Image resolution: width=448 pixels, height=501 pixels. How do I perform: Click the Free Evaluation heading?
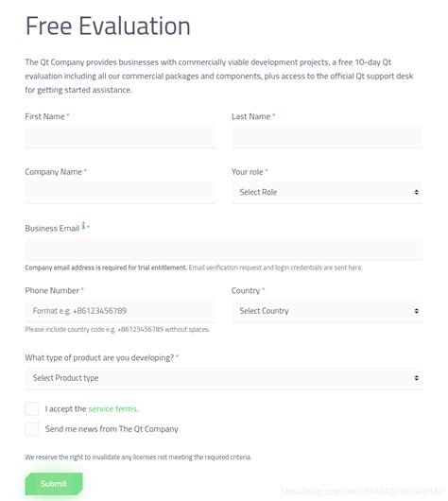[x=108, y=26]
